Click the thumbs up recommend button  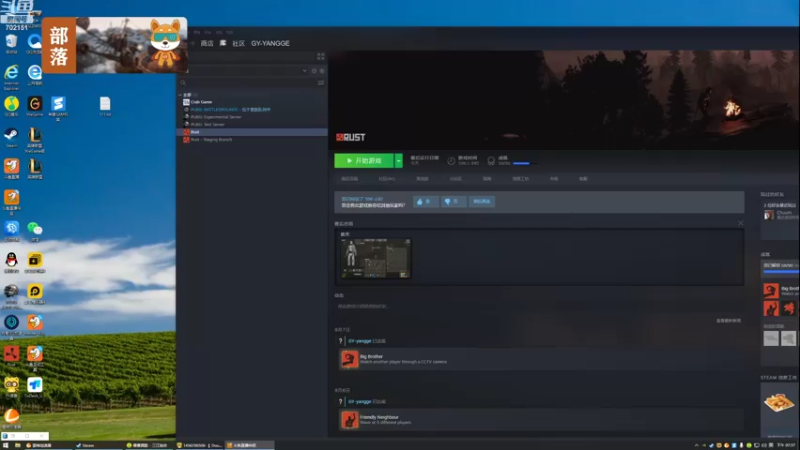coord(425,202)
